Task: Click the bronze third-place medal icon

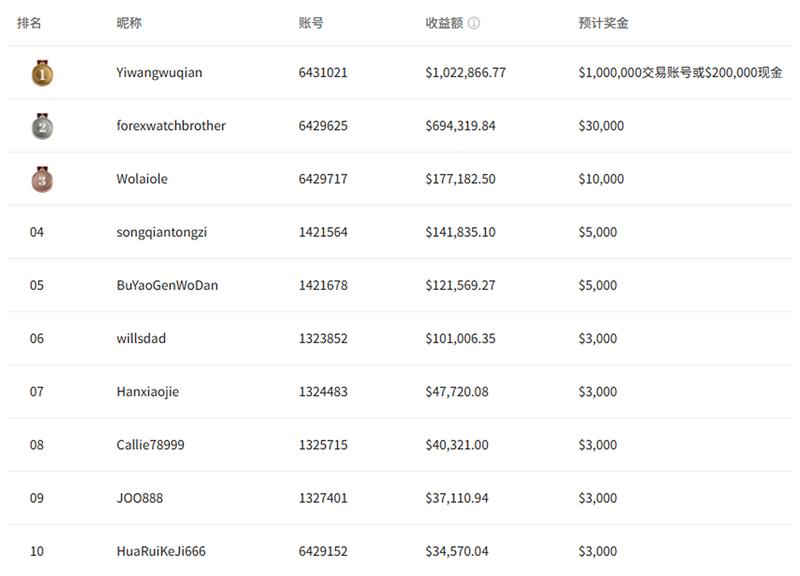Action: pos(42,180)
